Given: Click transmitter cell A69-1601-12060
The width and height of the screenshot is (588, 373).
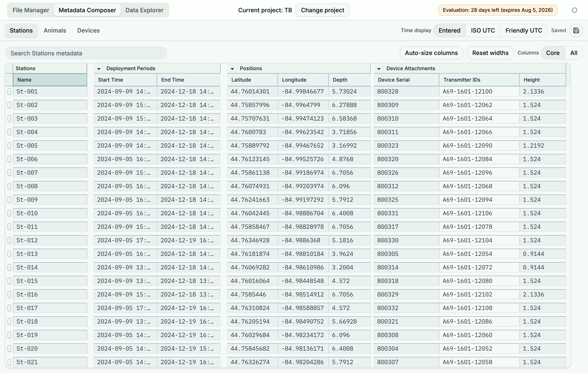Looking at the screenshot, I should pos(479,335).
